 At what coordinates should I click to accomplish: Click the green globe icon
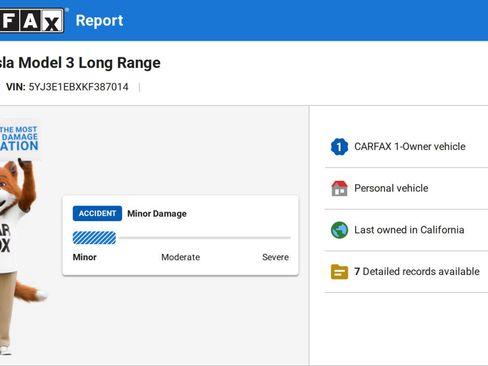339,230
